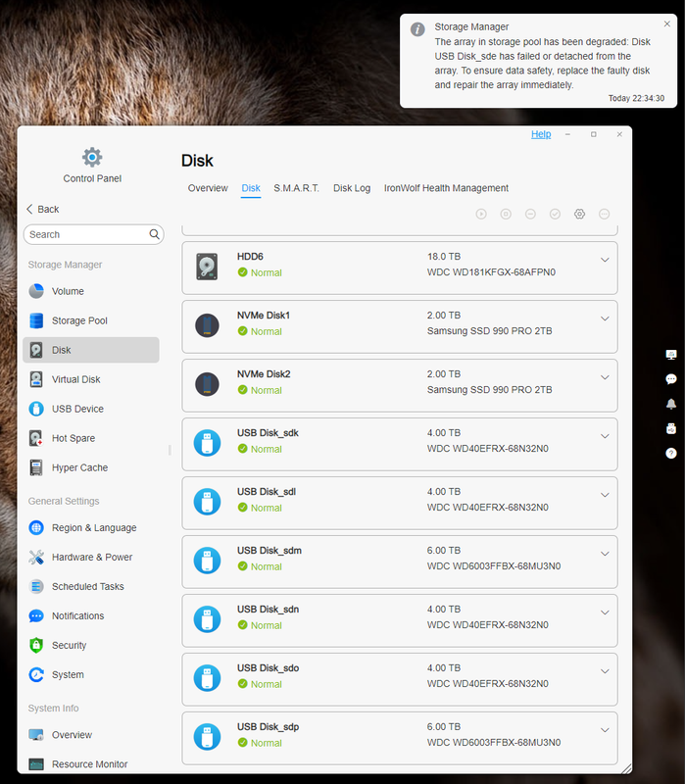685x784 pixels.
Task: Open Hot Spare in the sidebar
Action: [91, 438]
